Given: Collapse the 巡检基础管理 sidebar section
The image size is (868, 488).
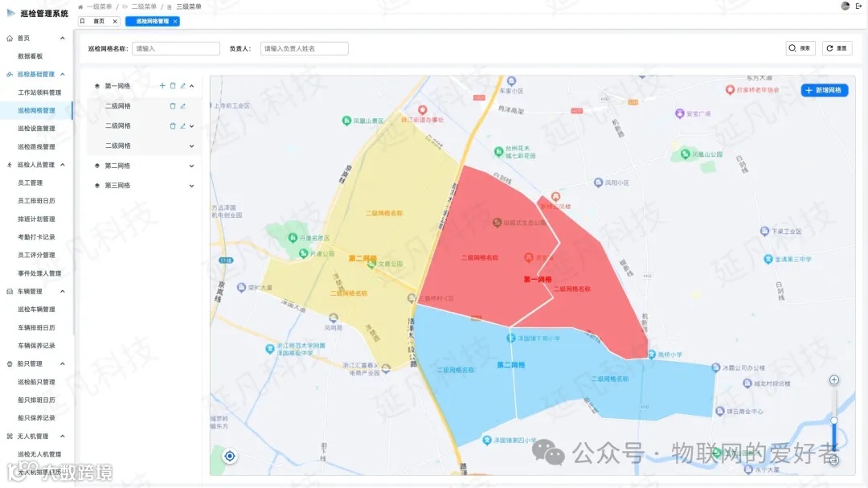Looking at the screenshot, I should tap(63, 74).
